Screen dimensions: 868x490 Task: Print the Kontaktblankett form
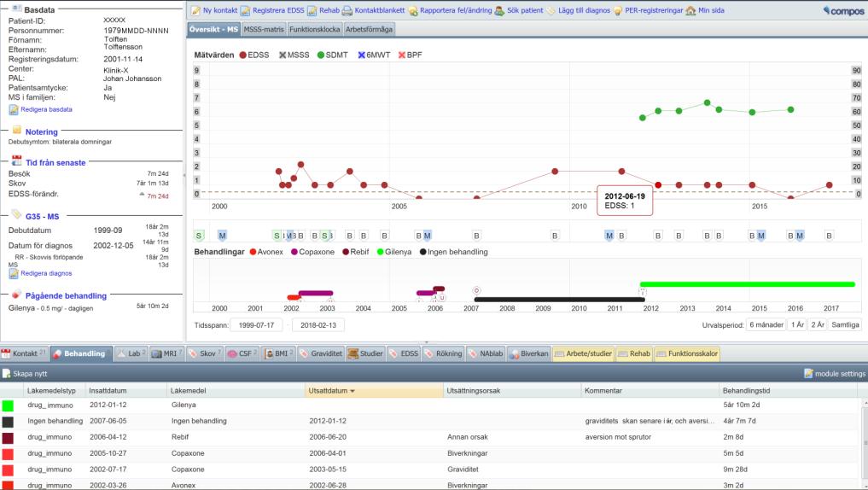(x=374, y=10)
